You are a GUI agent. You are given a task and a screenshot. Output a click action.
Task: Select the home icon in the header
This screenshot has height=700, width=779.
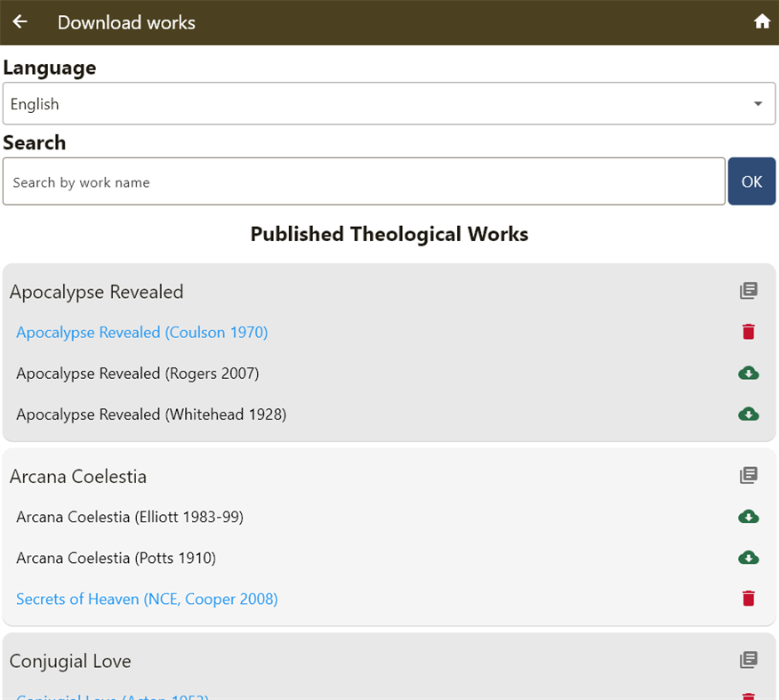coord(762,21)
